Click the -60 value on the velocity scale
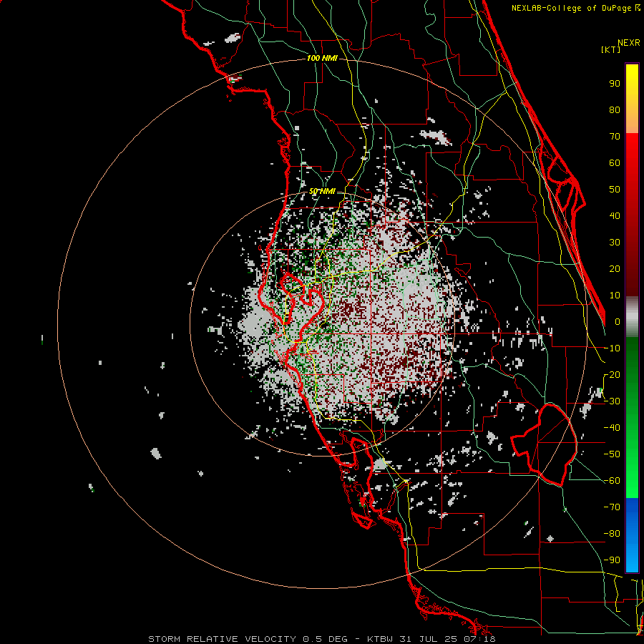This screenshot has width=644, height=644. pos(612,481)
